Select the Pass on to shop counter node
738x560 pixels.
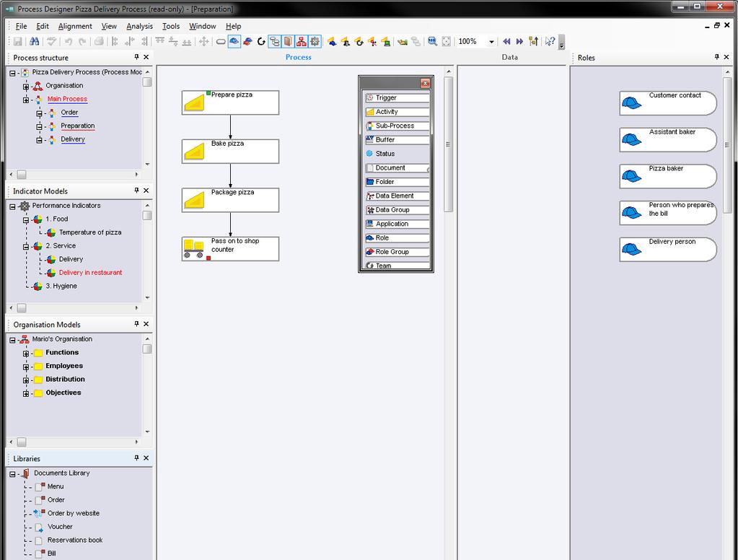pyautogui.click(x=231, y=249)
